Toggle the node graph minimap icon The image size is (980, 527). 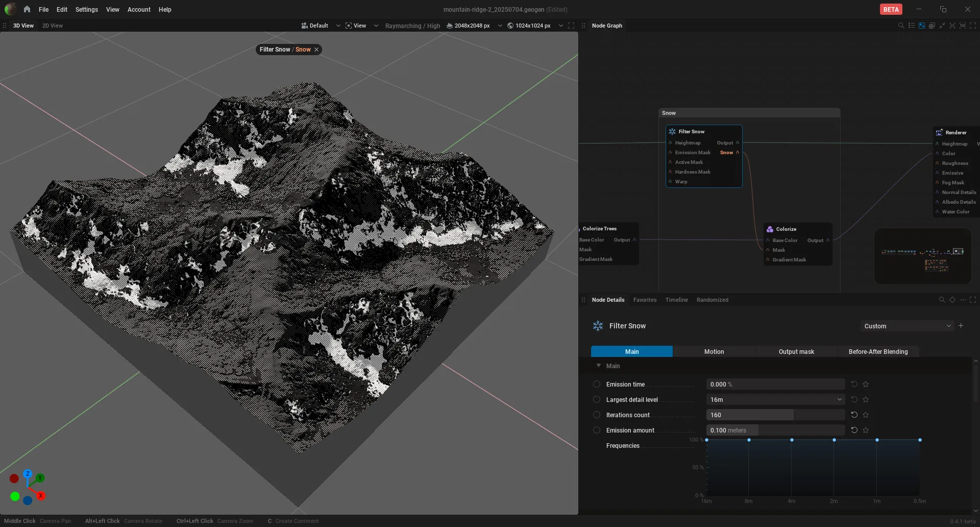tap(922, 26)
